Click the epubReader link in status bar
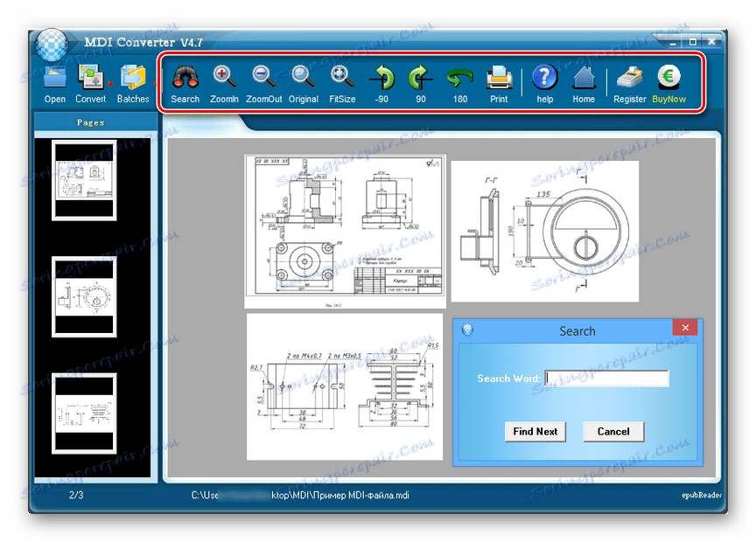The width and height of the screenshot is (756, 542). click(702, 496)
